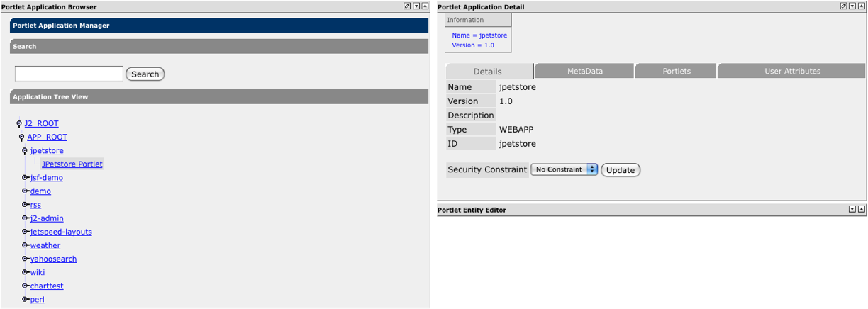This screenshot has width=868, height=309.
Task: Collapse the J2_ROOT node icon
Action: tap(19, 124)
